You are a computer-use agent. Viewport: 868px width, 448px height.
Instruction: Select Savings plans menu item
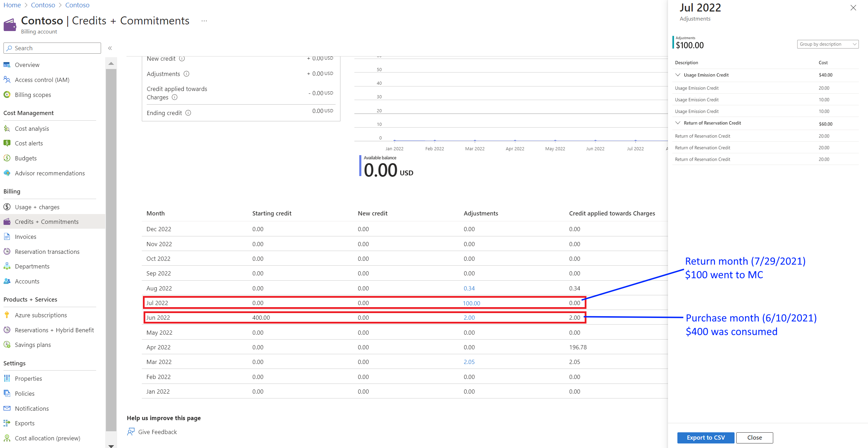(x=33, y=345)
